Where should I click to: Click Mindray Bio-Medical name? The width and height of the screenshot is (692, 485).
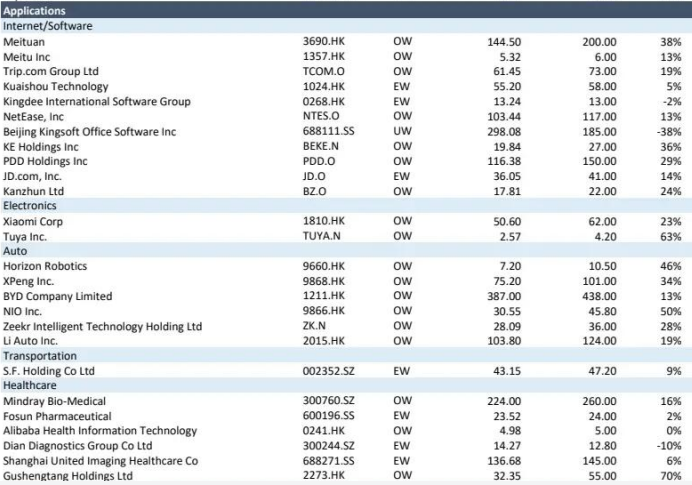(x=54, y=401)
